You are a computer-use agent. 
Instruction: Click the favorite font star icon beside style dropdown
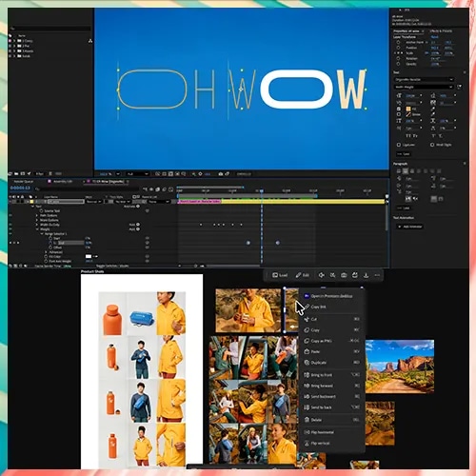(x=460, y=87)
